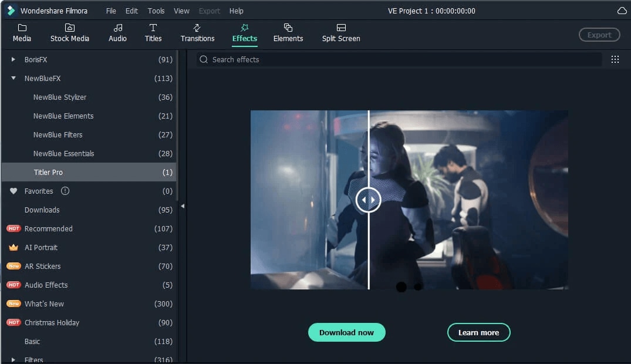Click the Download now button
The image size is (631, 364).
(x=346, y=333)
